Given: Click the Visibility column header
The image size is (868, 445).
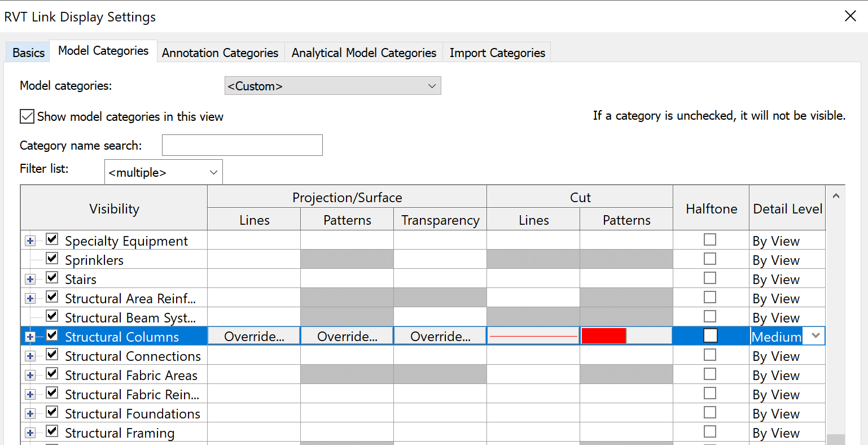Looking at the screenshot, I should click(x=114, y=208).
